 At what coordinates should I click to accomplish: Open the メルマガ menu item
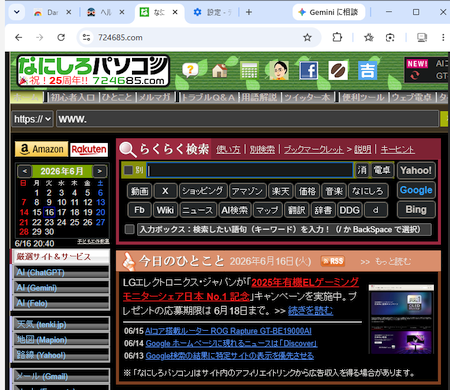click(x=154, y=97)
